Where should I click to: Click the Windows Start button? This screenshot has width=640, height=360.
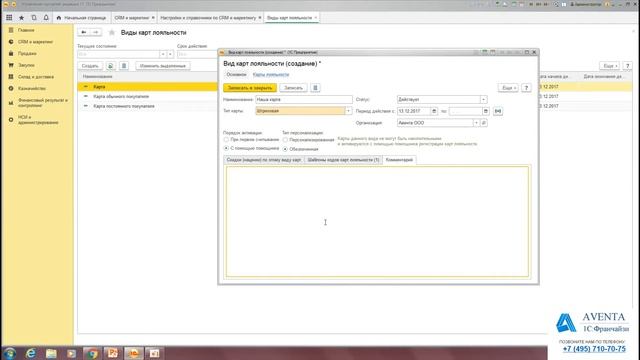pyautogui.click(x=9, y=353)
